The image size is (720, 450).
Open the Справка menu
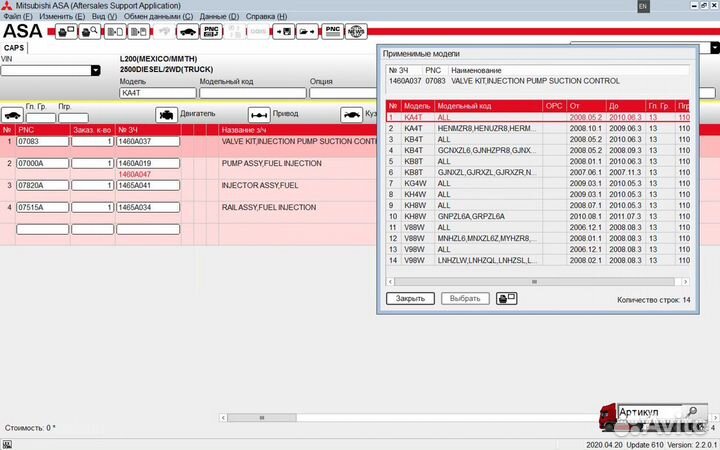coord(266,17)
